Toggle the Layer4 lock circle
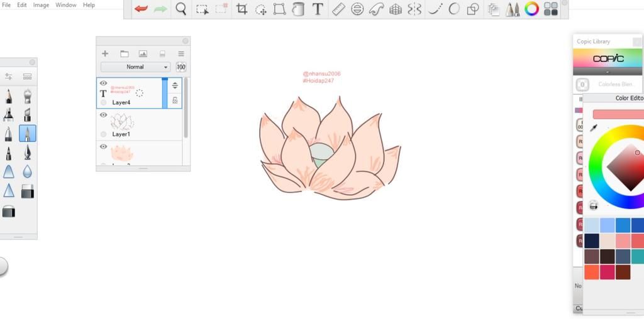This screenshot has height=319, width=644. [x=104, y=102]
